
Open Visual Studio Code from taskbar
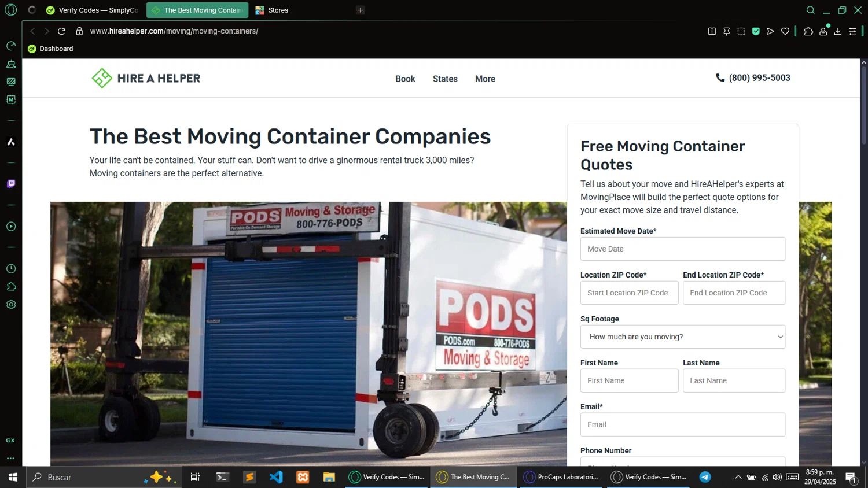276,477
